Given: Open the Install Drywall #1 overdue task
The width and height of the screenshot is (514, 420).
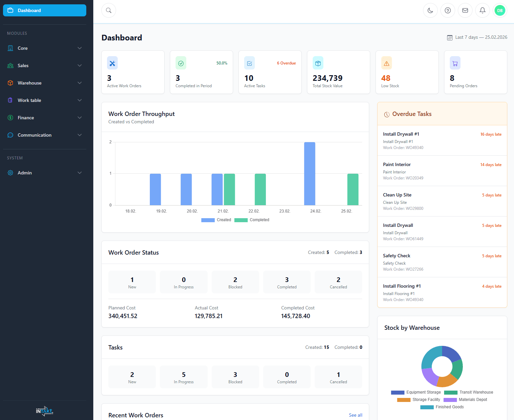Looking at the screenshot, I should (x=442, y=140).
